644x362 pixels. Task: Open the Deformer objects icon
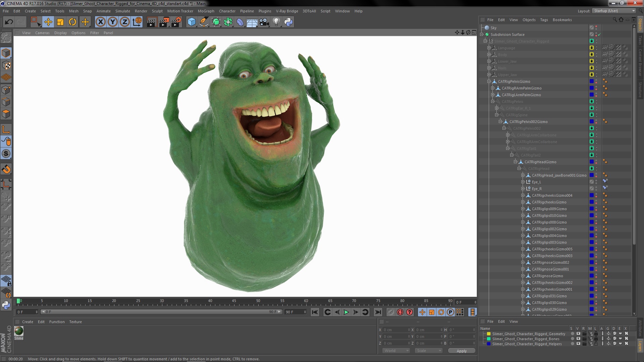pyautogui.click(x=240, y=22)
